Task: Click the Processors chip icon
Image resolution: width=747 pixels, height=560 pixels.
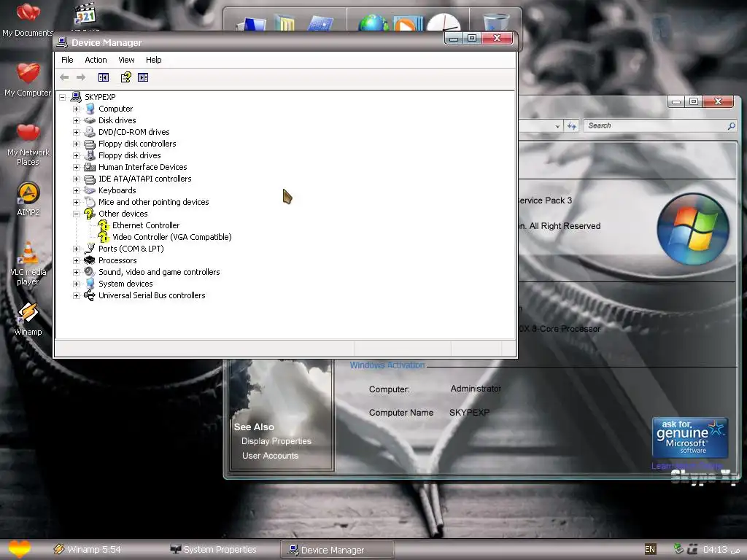Action: point(90,260)
